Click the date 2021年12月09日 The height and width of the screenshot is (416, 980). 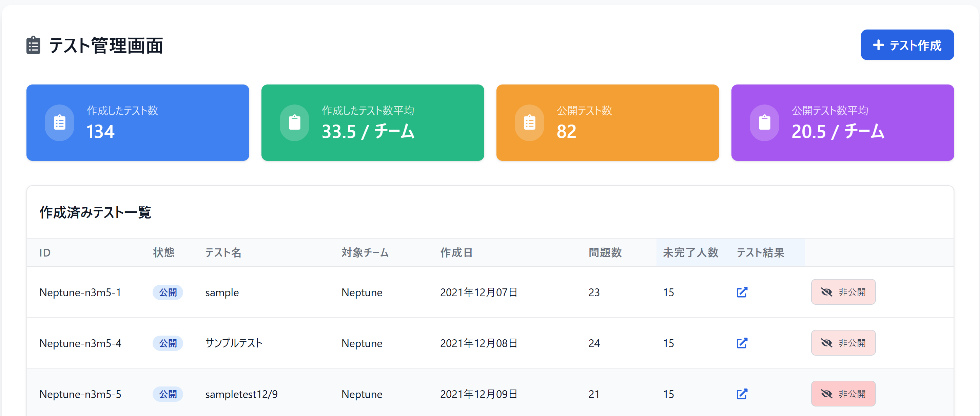coord(478,394)
